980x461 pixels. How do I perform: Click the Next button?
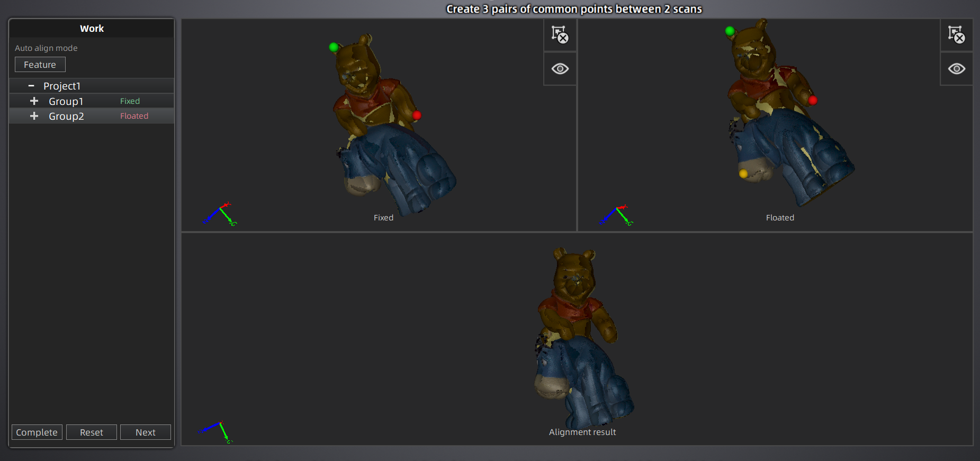tap(146, 432)
